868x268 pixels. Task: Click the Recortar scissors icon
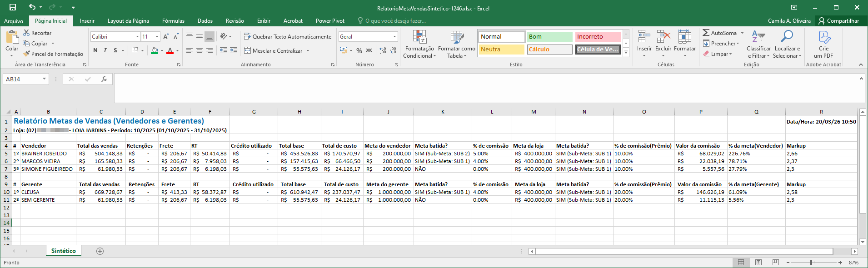coord(27,33)
